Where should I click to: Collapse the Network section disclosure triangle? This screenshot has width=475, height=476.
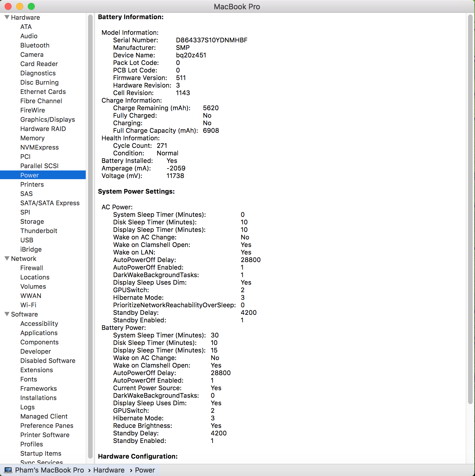(x=7, y=259)
